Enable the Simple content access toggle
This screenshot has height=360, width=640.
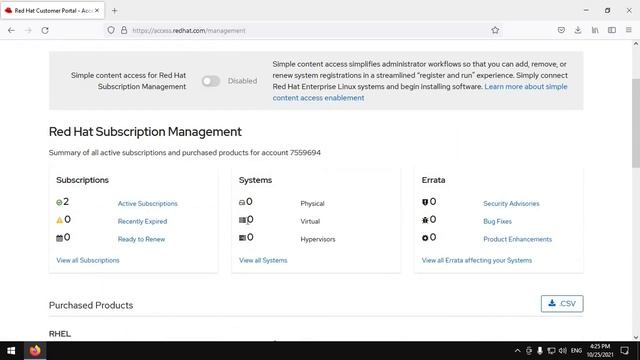211,81
